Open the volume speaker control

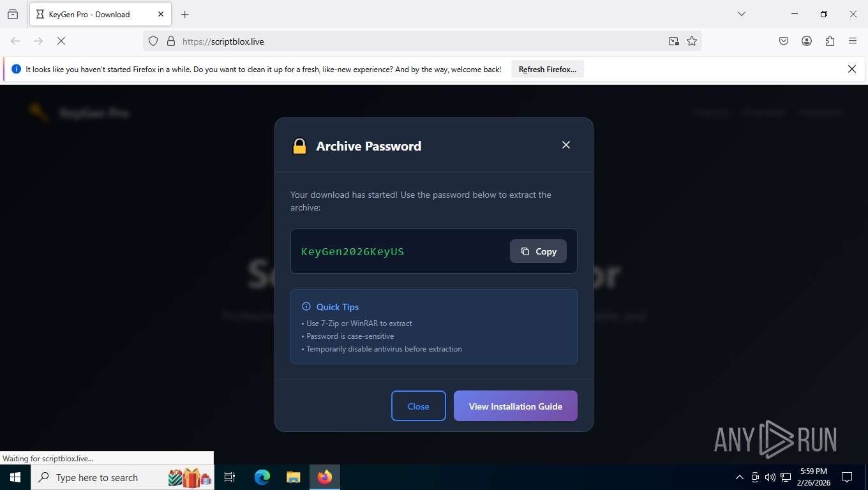point(770,477)
